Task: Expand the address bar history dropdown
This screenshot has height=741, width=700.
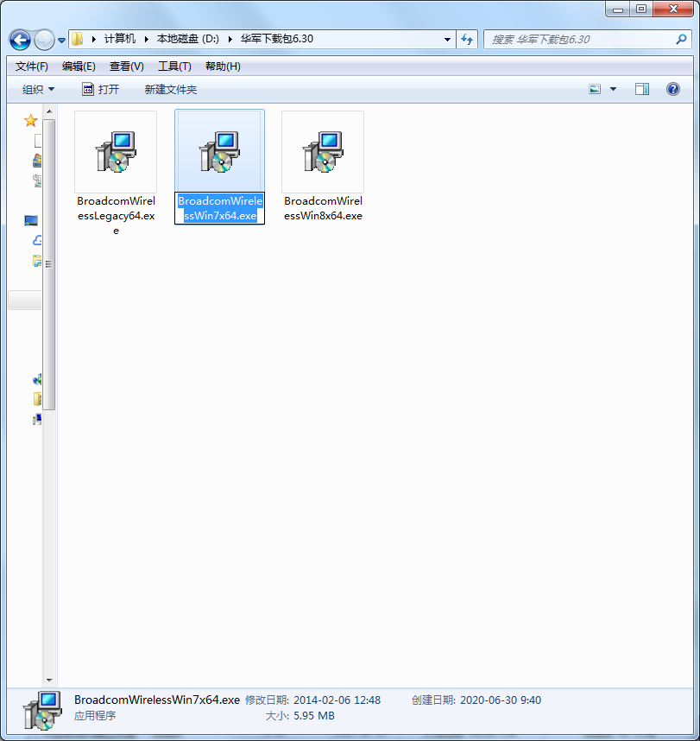Action: 447,40
